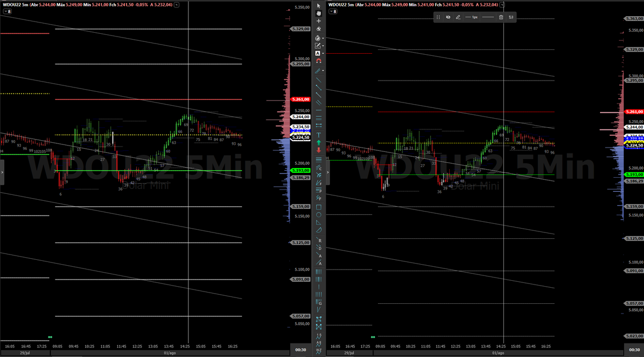The image size is (644, 357).
Task: Hide the selected line with the eye icon
Action: click(448, 17)
